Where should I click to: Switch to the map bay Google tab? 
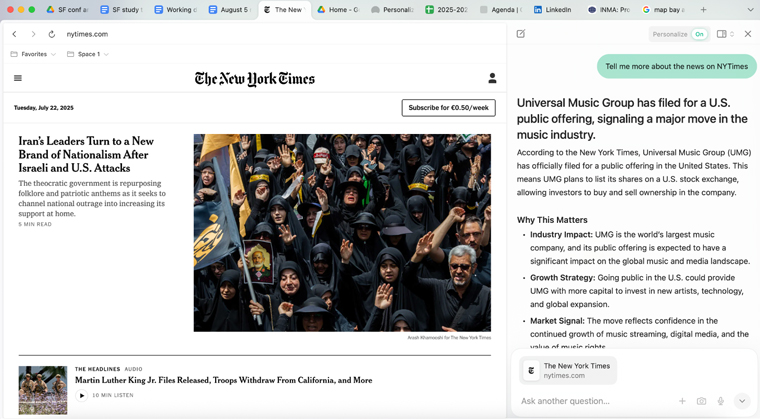pyautogui.click(x=664, y=10)
